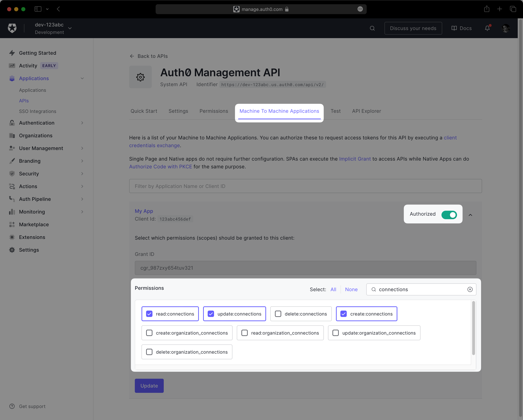Viewport: 523px width, 420px height.
Task: Open the API Explorer tab
Action: point(366,111)
